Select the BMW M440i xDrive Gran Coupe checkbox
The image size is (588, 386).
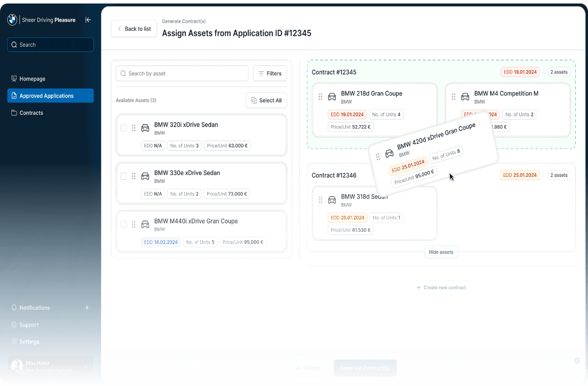(x=124, y=224)
